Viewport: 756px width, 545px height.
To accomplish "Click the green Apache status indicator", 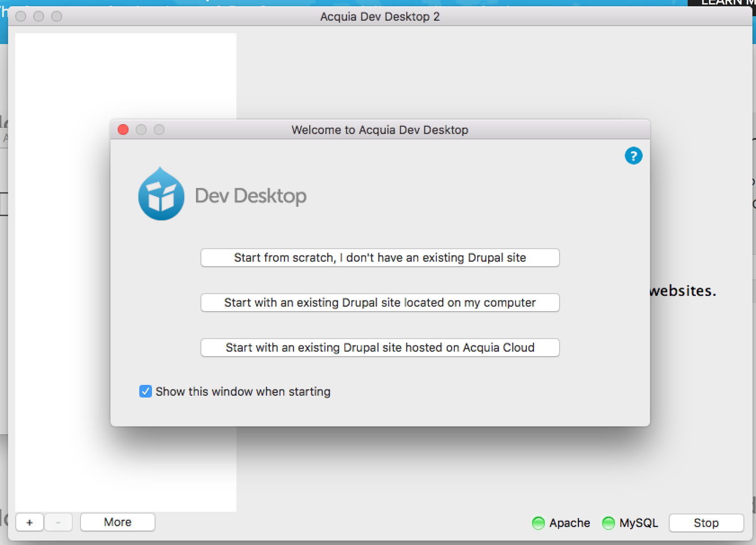I will click(x=538, y=523).
